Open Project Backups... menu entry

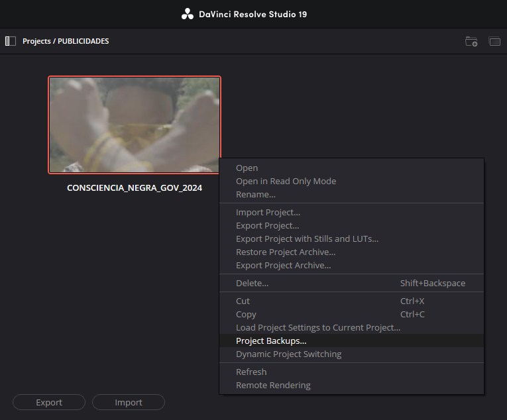click(351, 341)
